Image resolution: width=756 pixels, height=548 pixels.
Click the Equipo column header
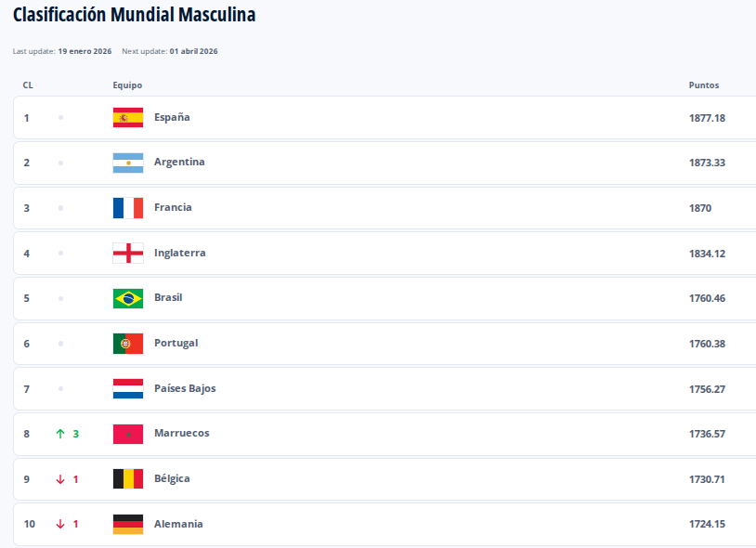coord(127,85)
